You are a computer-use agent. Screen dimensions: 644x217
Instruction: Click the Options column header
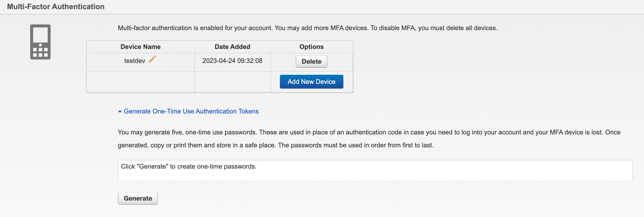[311, 47]
